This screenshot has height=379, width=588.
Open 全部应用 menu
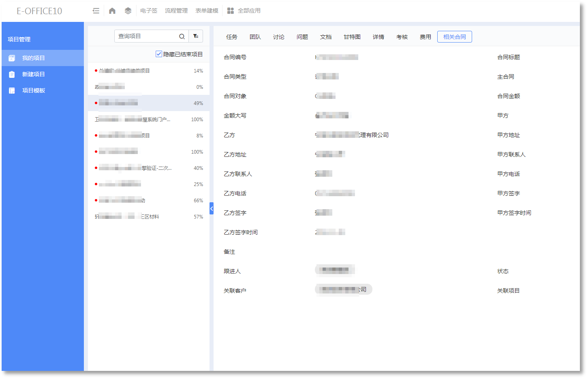coord(249,11)
